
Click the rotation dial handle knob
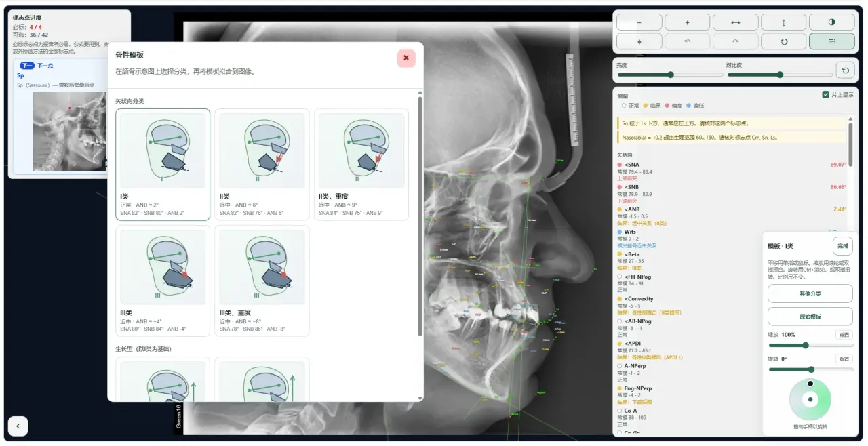pyautogui.click(x=810, y=384)
